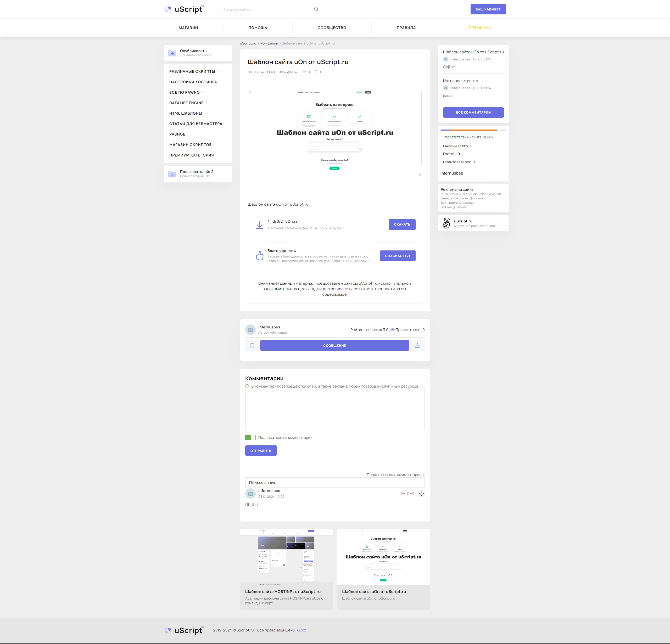Expand Все по Pawno category
The height and width of the screenshot is (644, 670).
[186, 92]
